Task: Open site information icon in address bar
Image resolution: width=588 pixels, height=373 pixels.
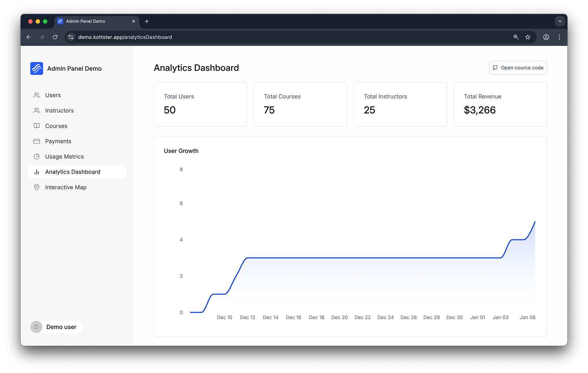Action: pyautogui.click(x=71, y=37)
